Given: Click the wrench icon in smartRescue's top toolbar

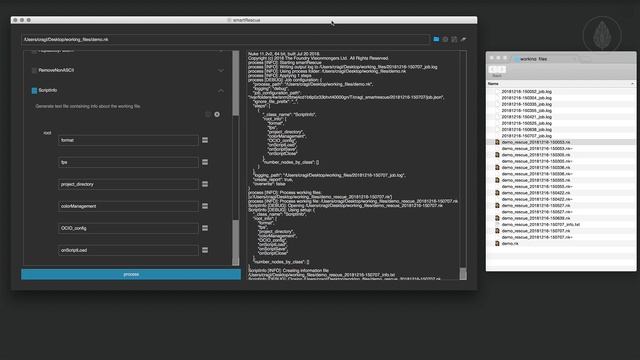Looking at the screenshot, I should click(x=463, y=39).
